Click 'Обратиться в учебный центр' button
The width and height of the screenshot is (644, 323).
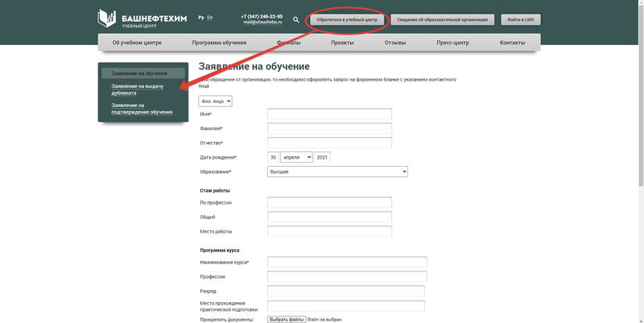(x=347, y=19)
